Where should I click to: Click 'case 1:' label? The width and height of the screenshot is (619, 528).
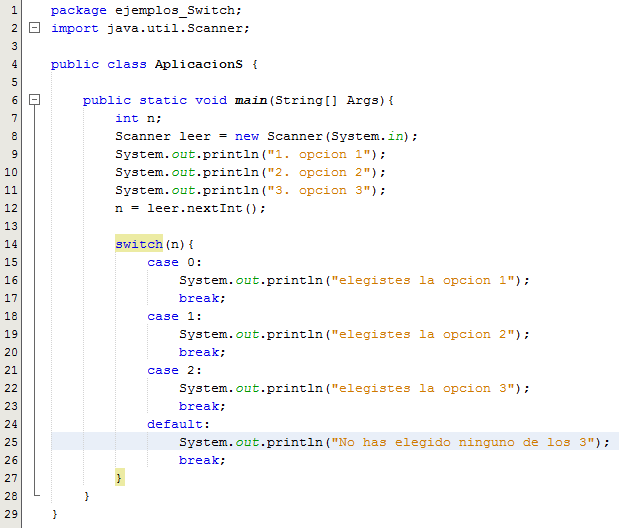[x=174, y=316]
